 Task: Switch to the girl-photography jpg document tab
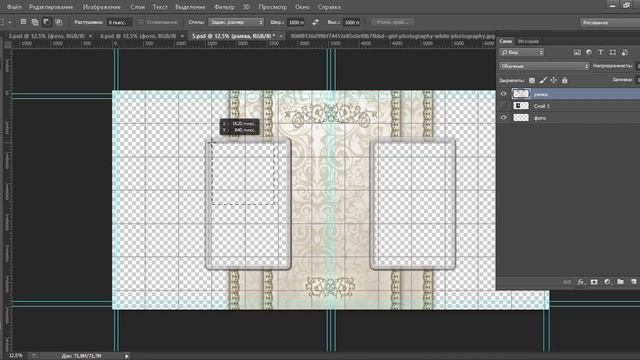click(x=392, y=36)
